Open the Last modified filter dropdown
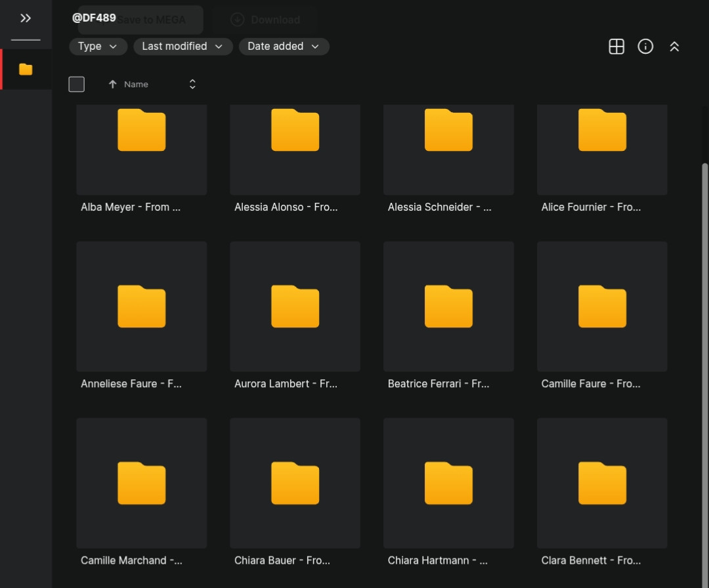Image resolution: width=709 pixels, height=588 pixels. coord(183,47)
